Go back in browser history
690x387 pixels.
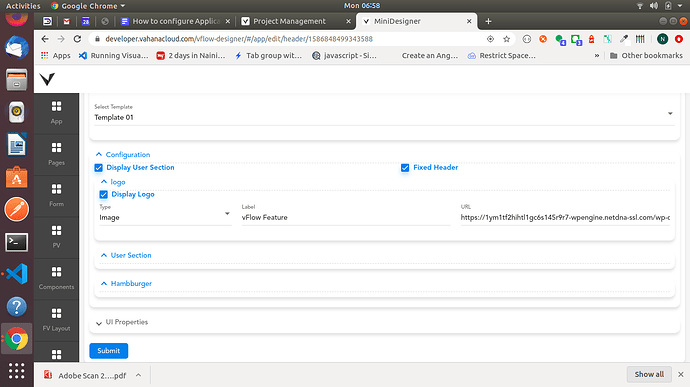tap(45, 39)
